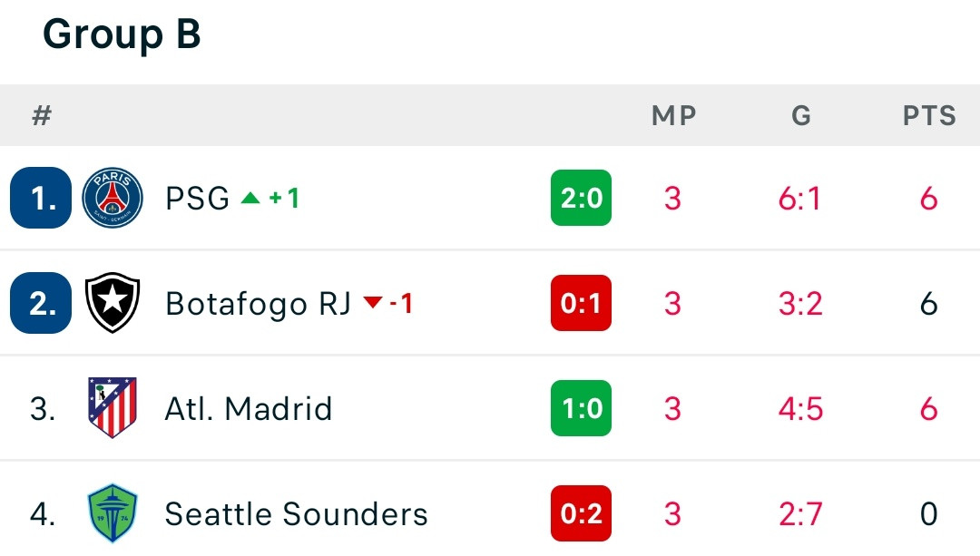Viewport: 980px width, 556px height.
Task: Open the Atl. Madrid team link
Action: 248,408
